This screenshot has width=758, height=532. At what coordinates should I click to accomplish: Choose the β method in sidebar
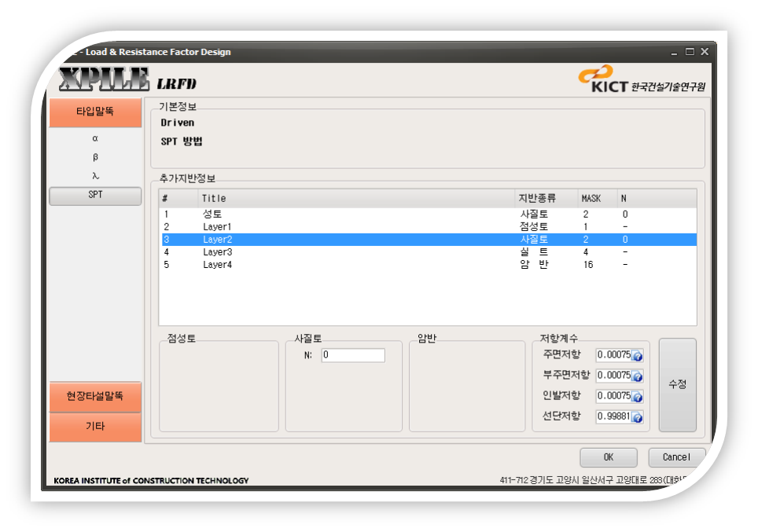(x=95, y=157)
